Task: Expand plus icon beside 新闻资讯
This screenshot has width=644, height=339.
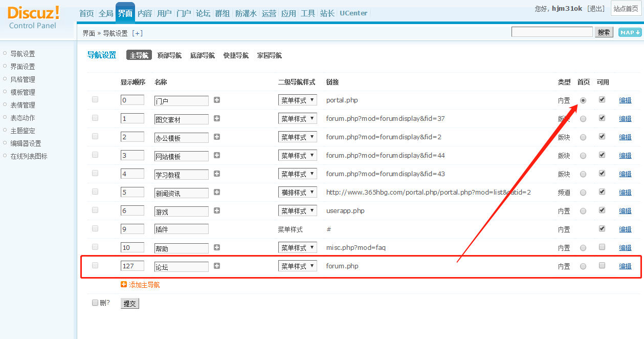Action: (217, 192)
